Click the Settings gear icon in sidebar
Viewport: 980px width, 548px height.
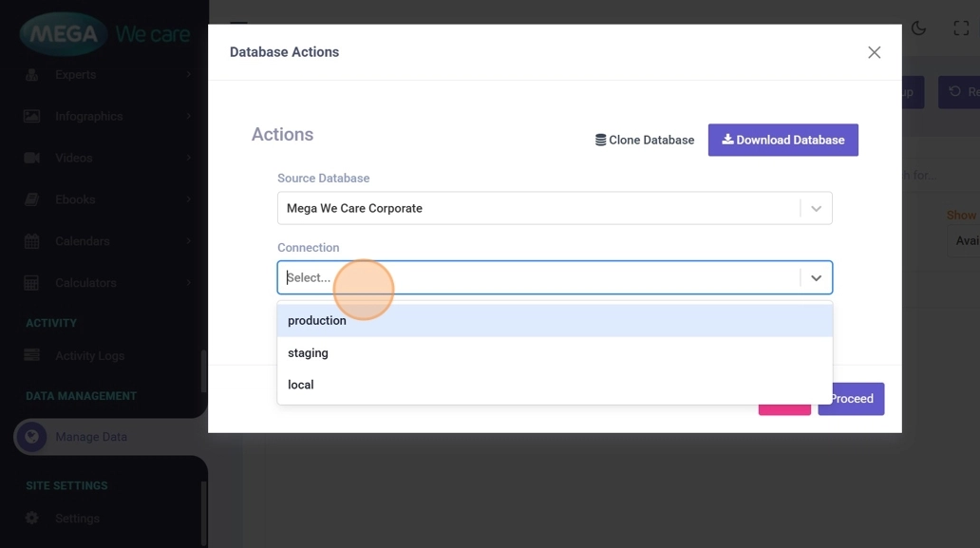31,519
